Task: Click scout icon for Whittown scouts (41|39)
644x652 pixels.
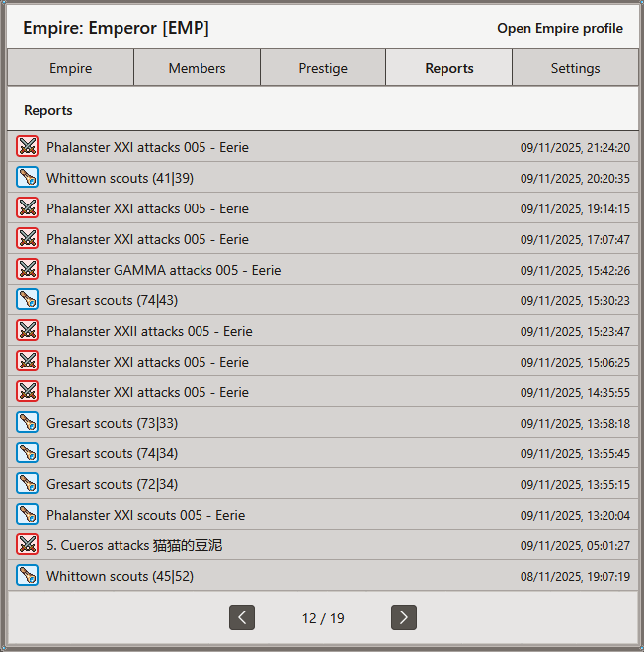Action: pyautogui.click(x=28, y=177)
